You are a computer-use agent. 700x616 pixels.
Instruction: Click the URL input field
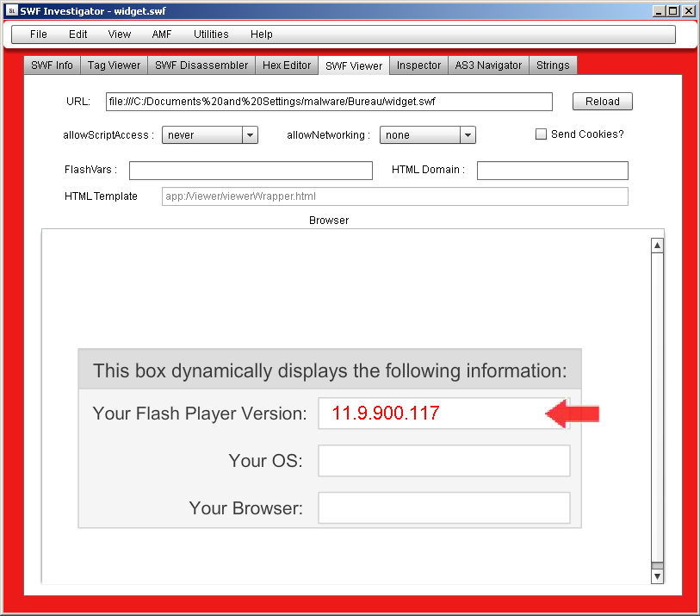tap(329, 102)
